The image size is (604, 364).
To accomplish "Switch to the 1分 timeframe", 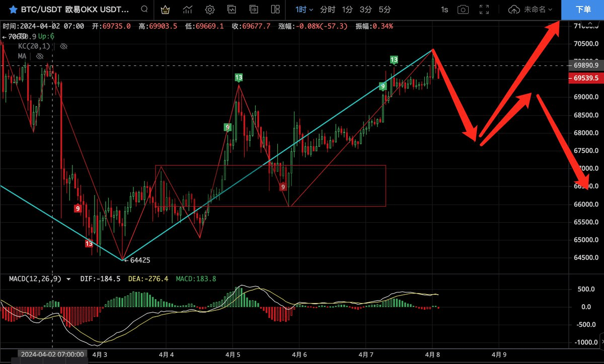I will (347, 10).
